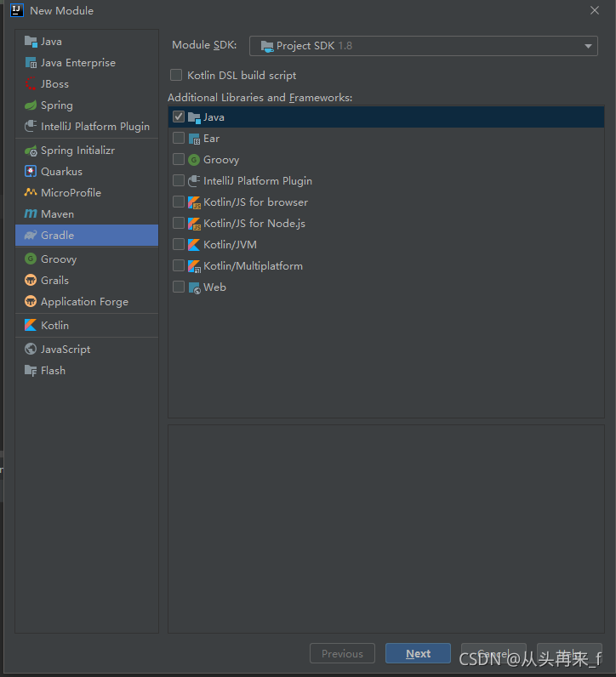
Task: Select Maven module type
Action: coord(87,213)
